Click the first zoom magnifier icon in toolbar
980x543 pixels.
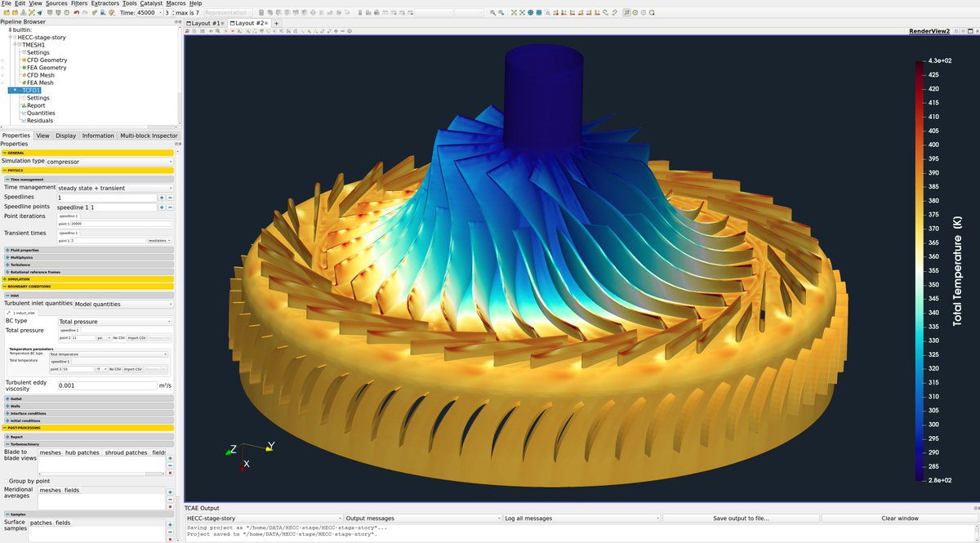[492, 13]
